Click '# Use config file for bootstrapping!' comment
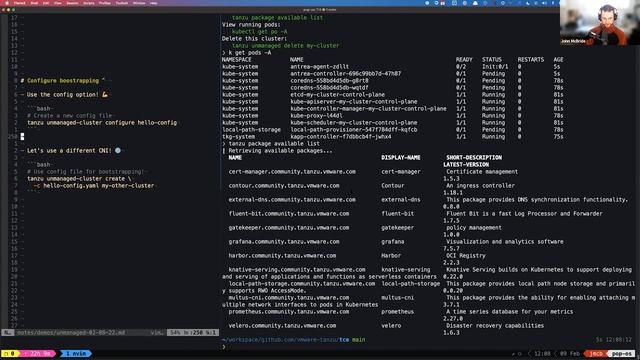 point(85,172)
